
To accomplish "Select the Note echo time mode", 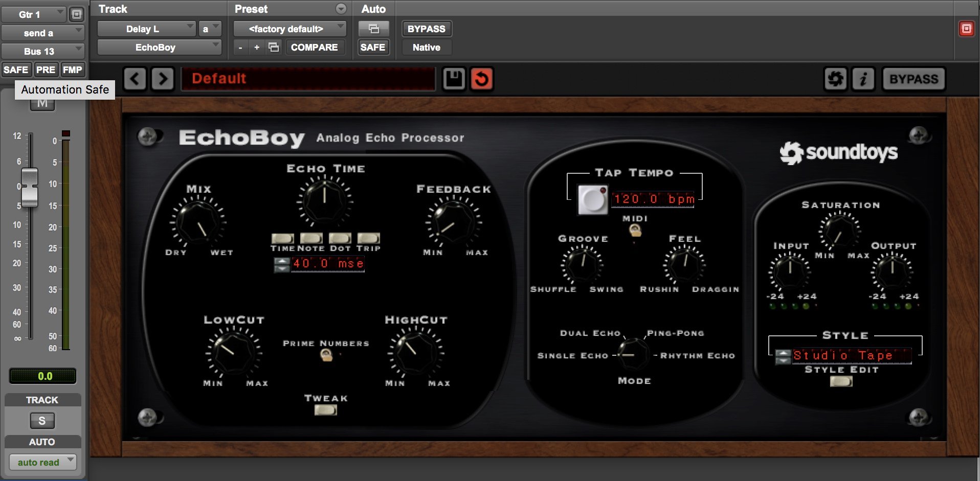I will click(311, 238).
